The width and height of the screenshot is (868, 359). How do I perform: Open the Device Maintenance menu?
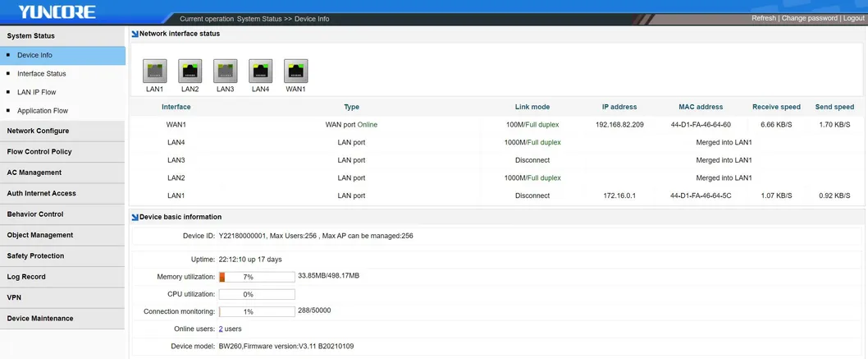40,319
